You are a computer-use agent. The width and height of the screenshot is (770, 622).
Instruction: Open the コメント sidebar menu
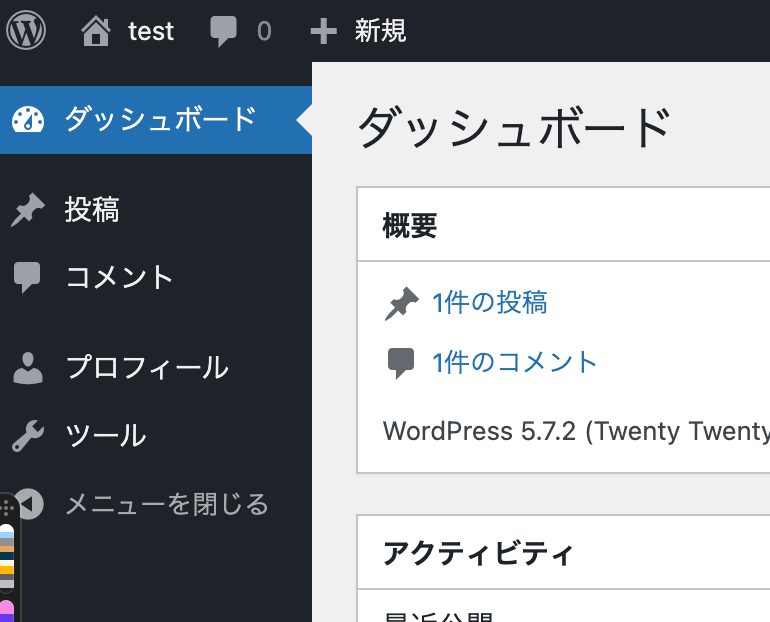click(x=119, y=277)
